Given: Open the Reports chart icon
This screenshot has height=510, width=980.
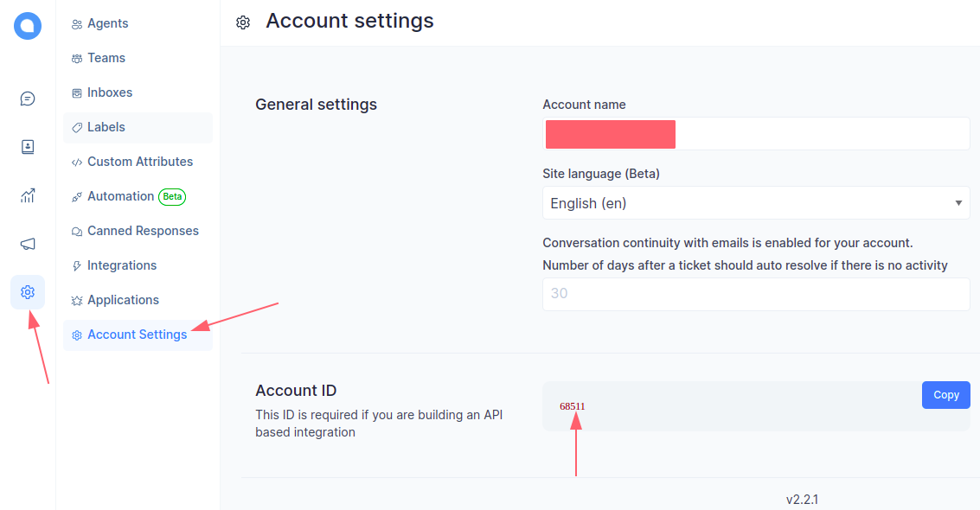Looking at the screenshot, I should 28,195.
